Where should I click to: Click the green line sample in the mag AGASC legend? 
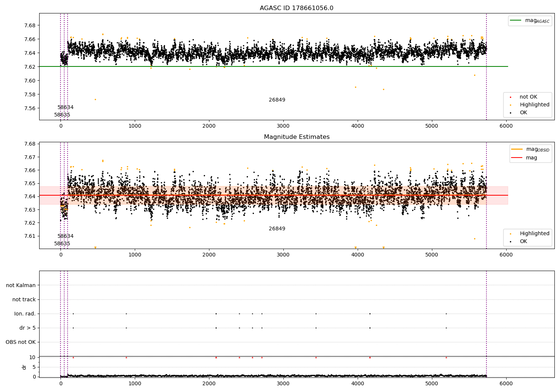[516, 21]
